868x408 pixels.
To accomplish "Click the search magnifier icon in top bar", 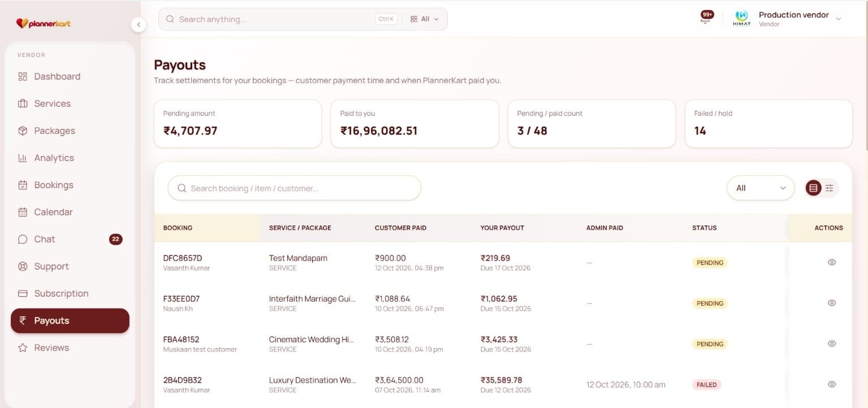I will pos(170,19).
